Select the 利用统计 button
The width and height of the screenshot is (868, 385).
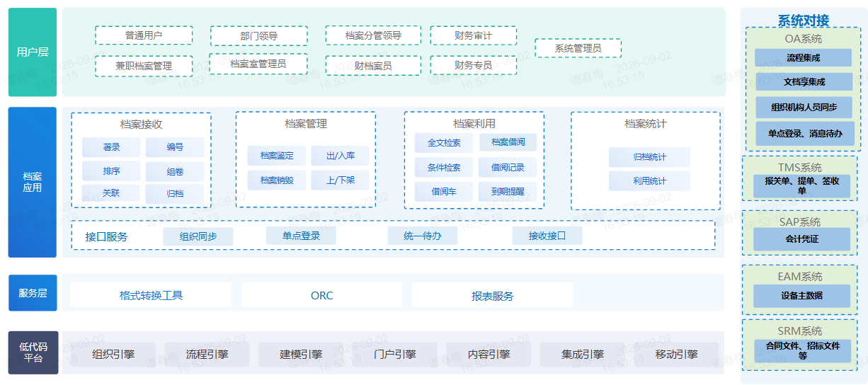(x=649, y=181)
